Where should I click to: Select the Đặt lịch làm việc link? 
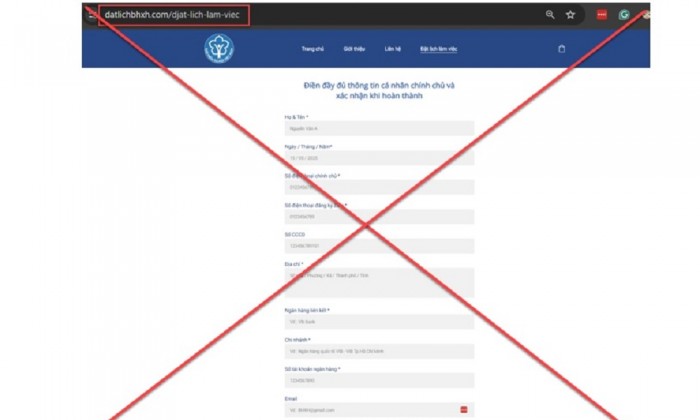[x=438, y=49]
